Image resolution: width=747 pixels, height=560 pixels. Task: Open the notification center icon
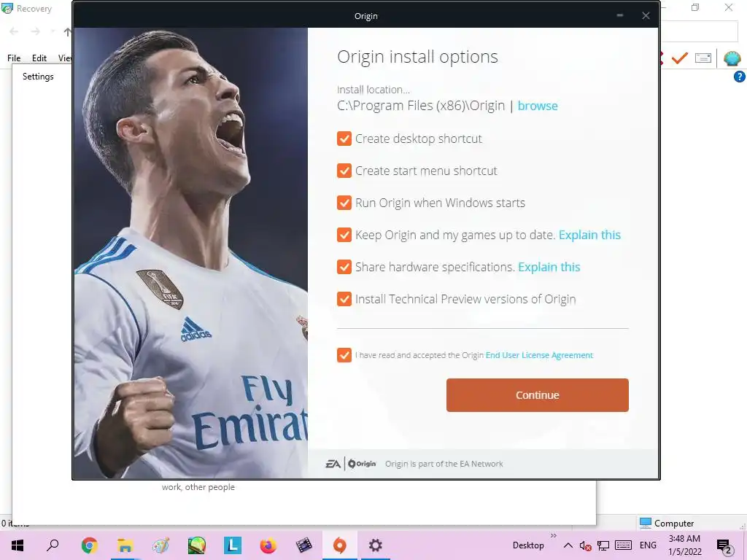click(x=724, y=545)
